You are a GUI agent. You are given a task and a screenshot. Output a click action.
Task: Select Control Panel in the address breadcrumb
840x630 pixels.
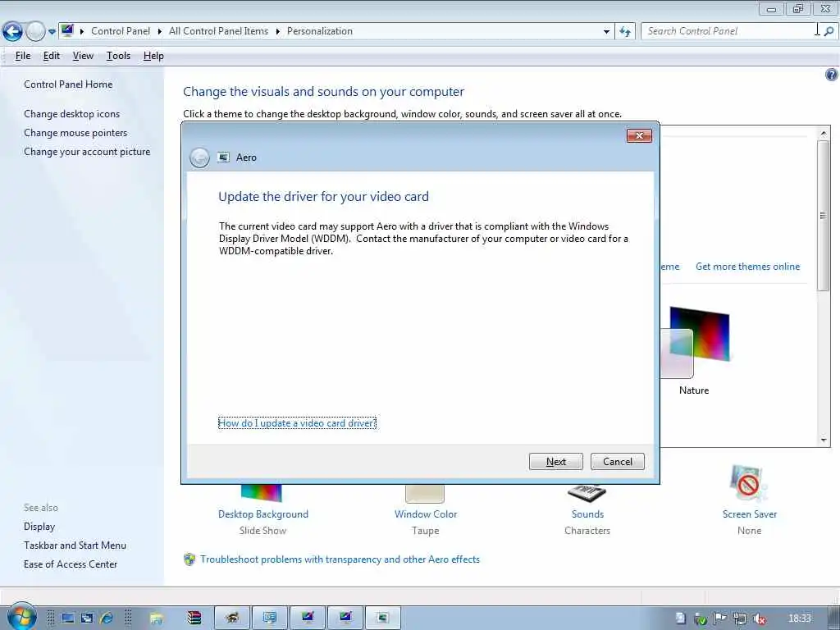[121, 31]
